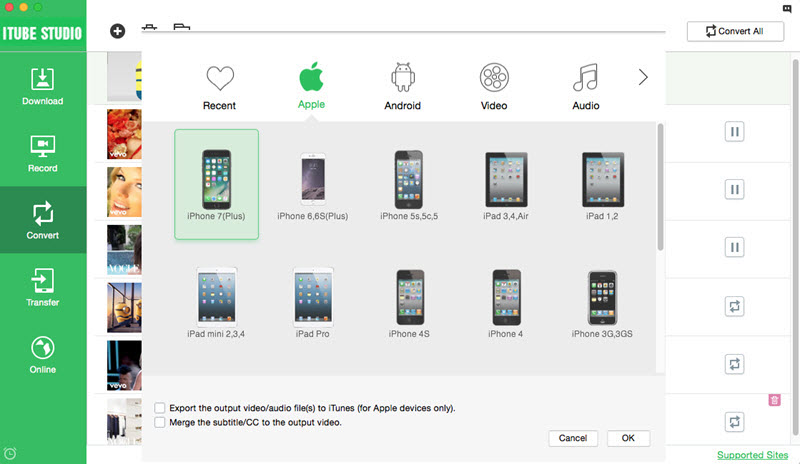The height and width of the screenshot is (464, 800).
Task: Open the Record section in sidebar
Action: (x=43, y=153)
